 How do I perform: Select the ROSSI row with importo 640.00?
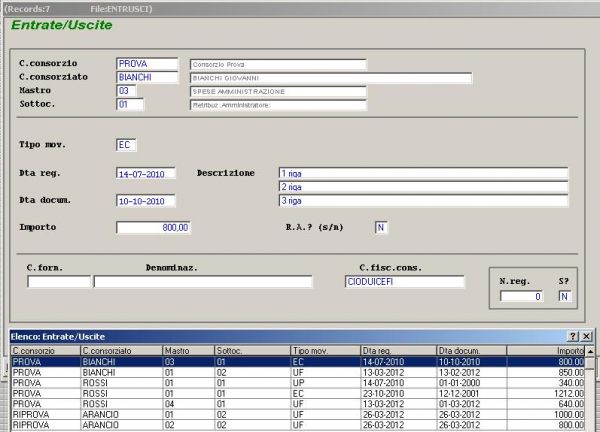298,404
